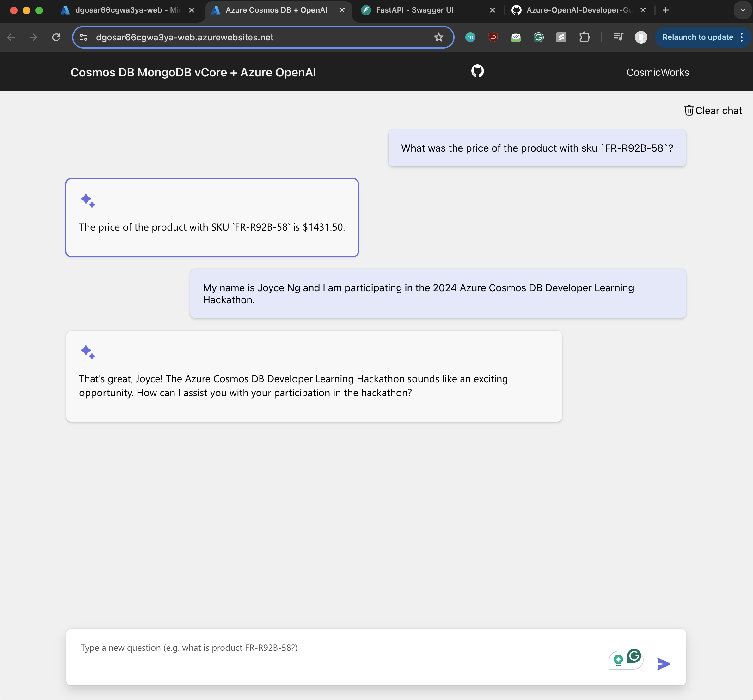The width and height of the screenshot is (753, 700).
Task: View site information in the address bar
Action: [84, 37]
